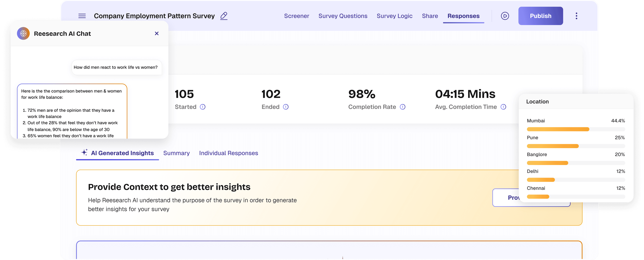Switch to the Summary tab
Screen dimensions: 644x260
tap(176, 153)
